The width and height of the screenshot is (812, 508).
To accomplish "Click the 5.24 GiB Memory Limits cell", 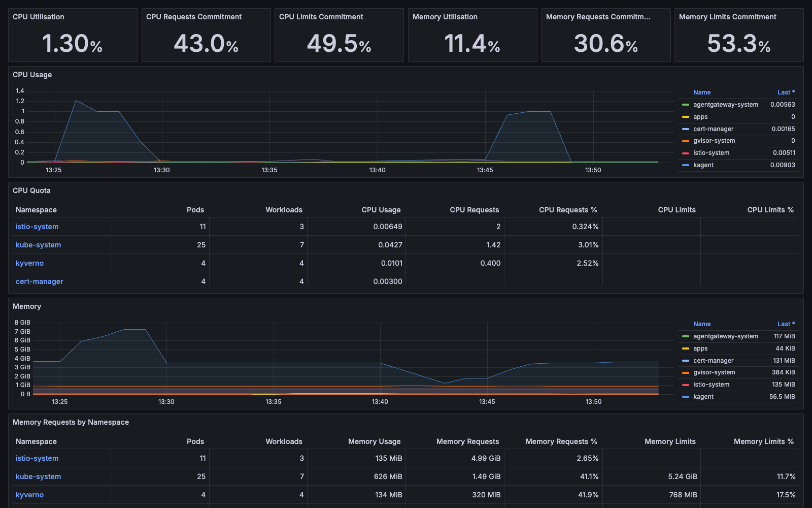I will pyautogui.click(x=683, y=477).
